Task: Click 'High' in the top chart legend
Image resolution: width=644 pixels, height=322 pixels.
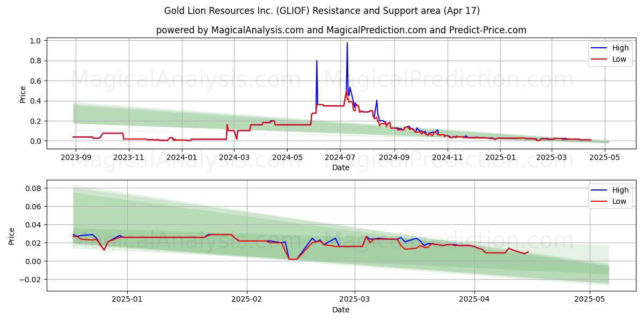Action: click(x=620, y=48)
